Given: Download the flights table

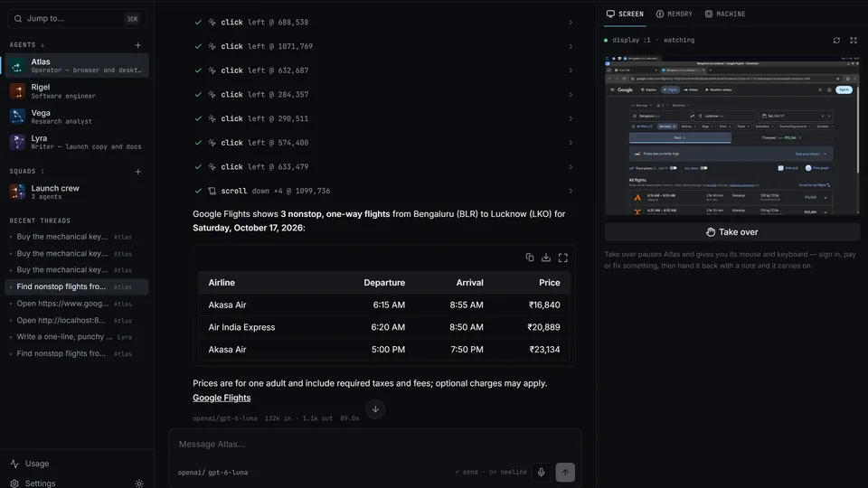Looking at the screenshot, I should [x=546, y=258].
